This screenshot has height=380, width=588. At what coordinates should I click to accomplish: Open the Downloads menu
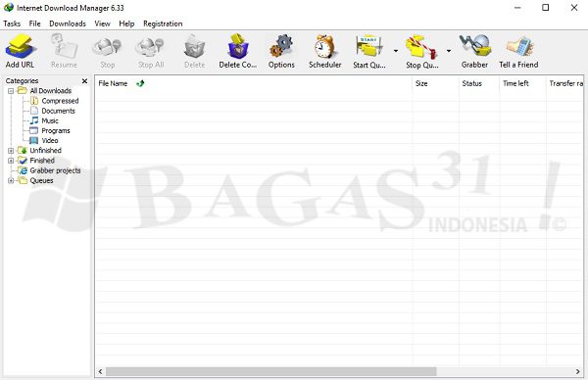68,24
